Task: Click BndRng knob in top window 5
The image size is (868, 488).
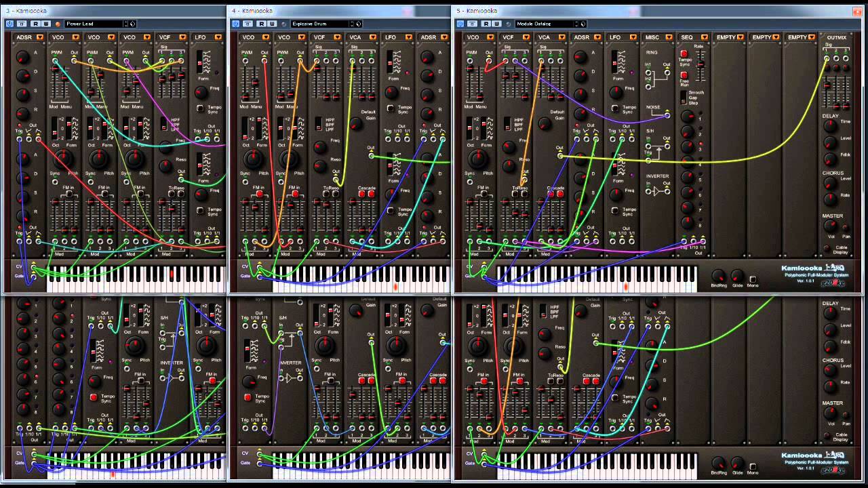Action: [719, 276]
